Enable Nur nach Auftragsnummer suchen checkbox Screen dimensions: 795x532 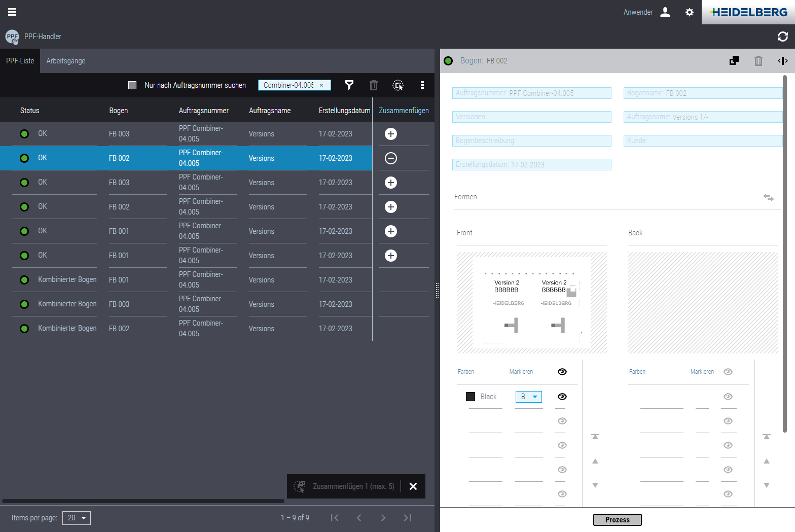[x=132, y=85]
